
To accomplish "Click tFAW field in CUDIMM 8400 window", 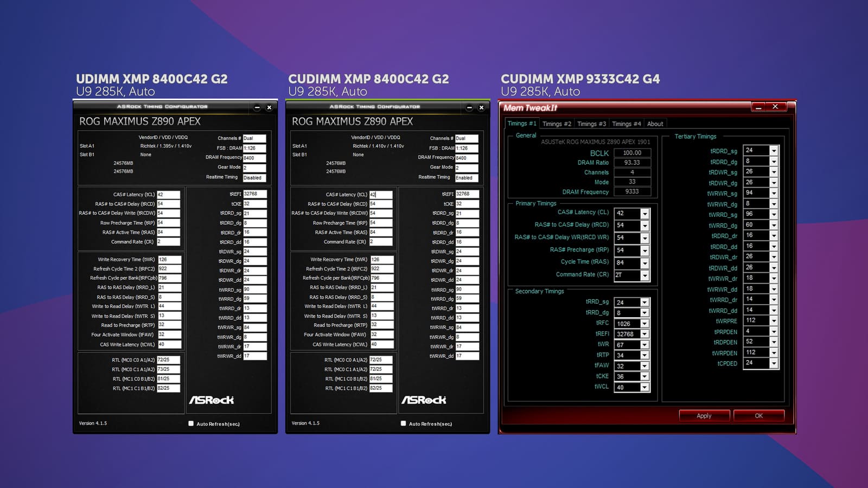I will [381, 335].
